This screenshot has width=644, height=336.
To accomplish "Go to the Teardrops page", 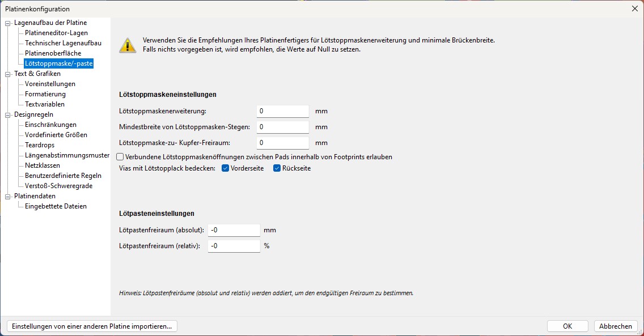I will (40, 145).
